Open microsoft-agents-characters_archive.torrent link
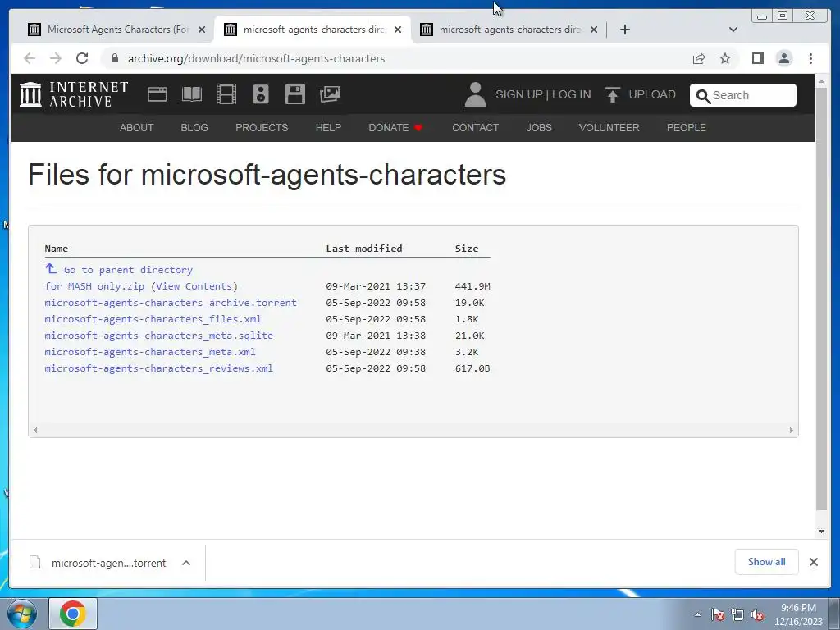This screenshot has width=840, height=630. 171,303
